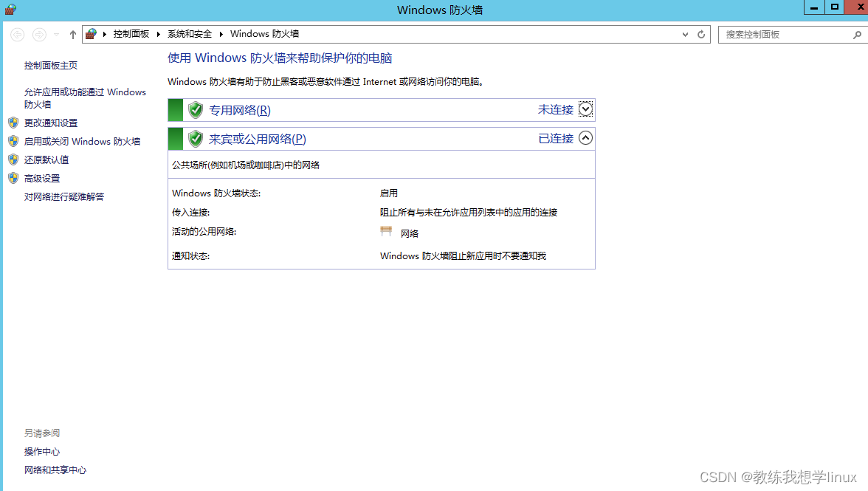This screenshot has height=491, width=868.
Task: Click the 未连接 status text
Action: point(555,109)
